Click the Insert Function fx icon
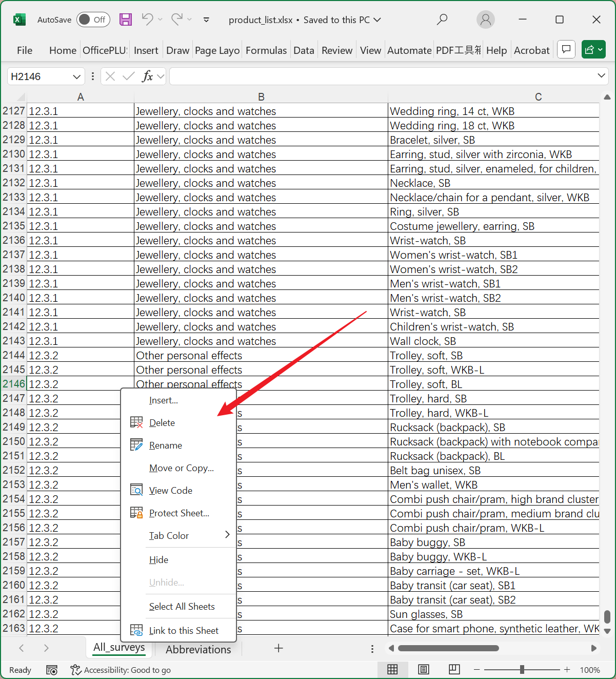The image size is (616, 679). [147, 76]
